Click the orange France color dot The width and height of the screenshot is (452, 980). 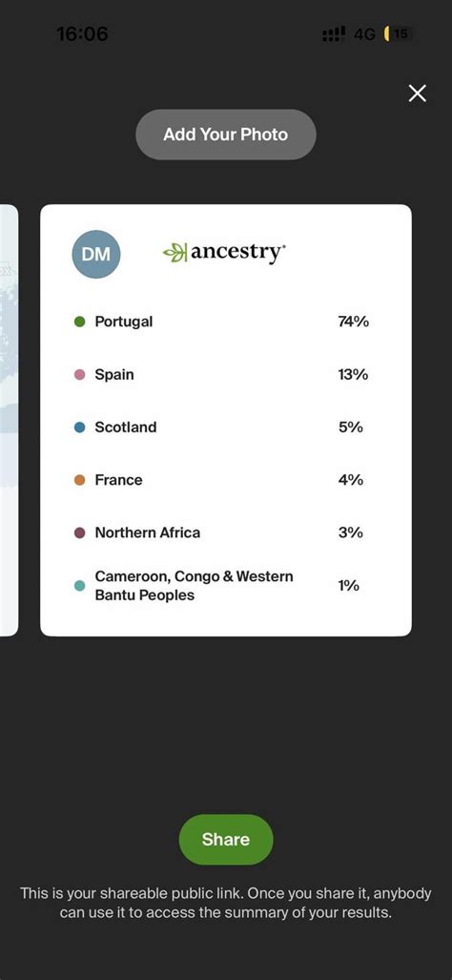(79, 480)
